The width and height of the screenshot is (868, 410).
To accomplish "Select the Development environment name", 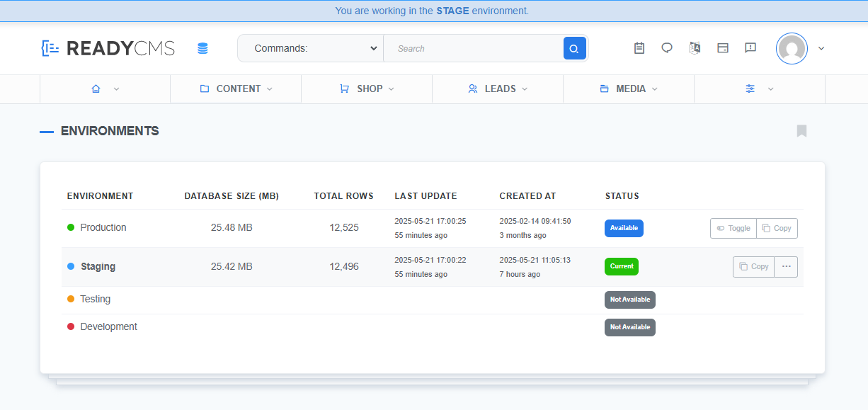I will 109,326.
